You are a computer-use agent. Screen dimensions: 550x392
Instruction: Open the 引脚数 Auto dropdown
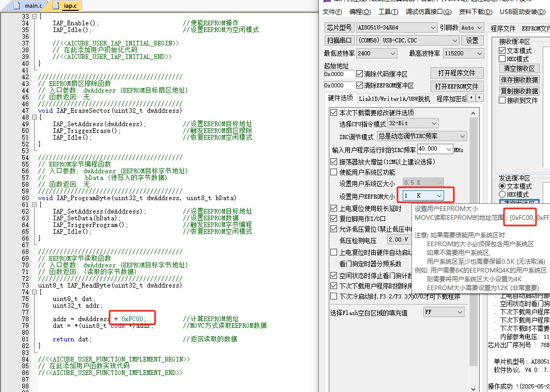(x=472, y=27)
